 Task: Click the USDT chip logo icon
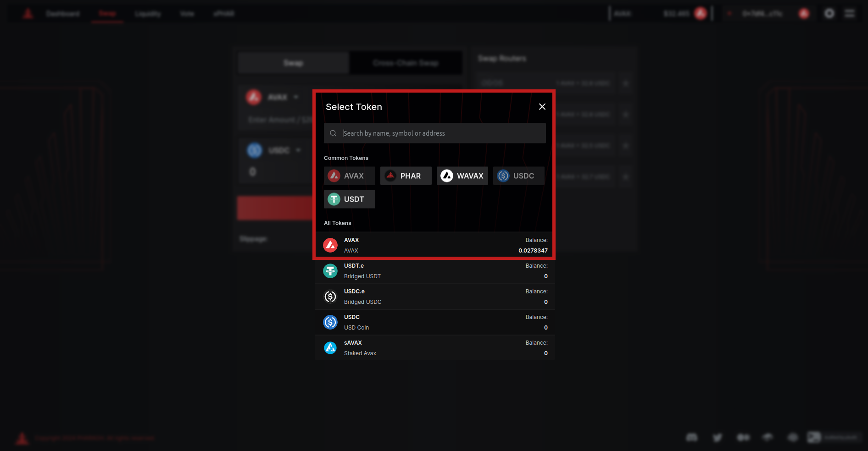coord(334,199)
